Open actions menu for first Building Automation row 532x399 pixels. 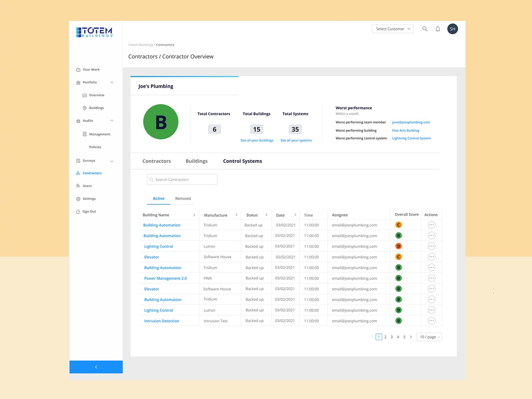432,225
